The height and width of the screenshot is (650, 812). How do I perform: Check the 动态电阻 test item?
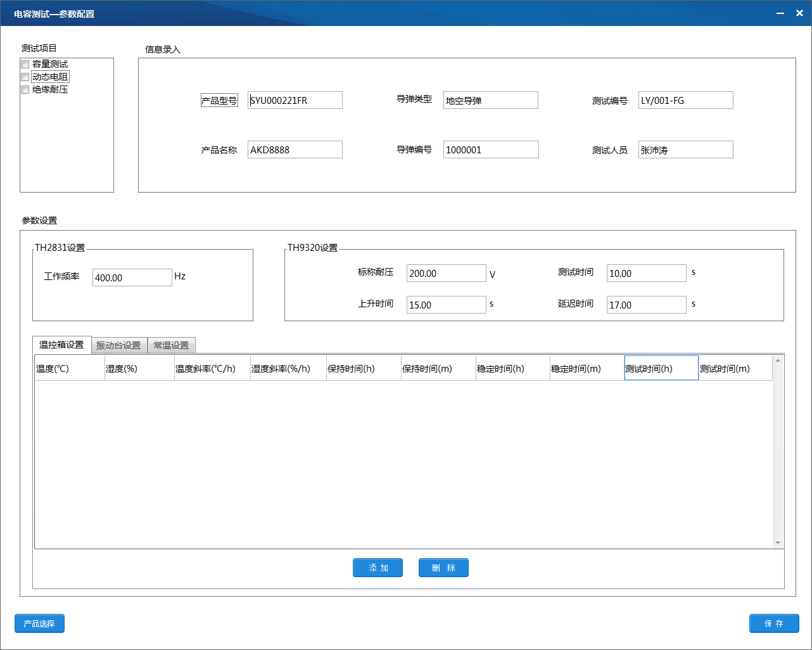25,77
